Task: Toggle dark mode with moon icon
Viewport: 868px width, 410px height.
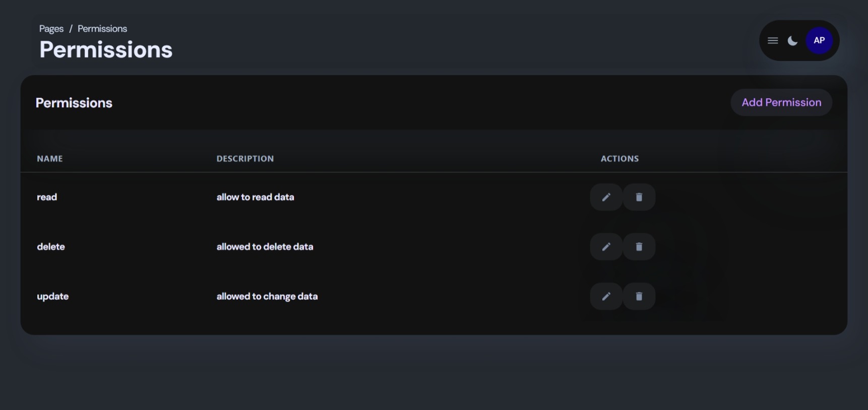Action: click(x=792, y=41)
